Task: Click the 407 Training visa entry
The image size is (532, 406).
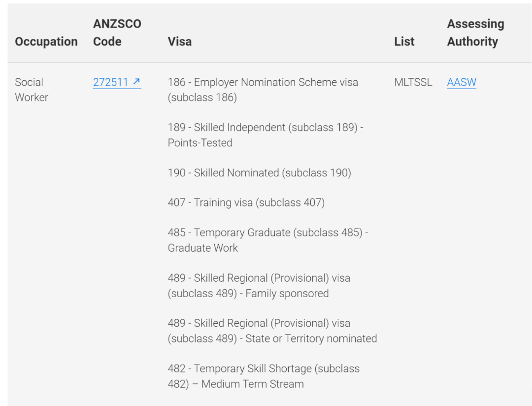Action: click(246, 203)
